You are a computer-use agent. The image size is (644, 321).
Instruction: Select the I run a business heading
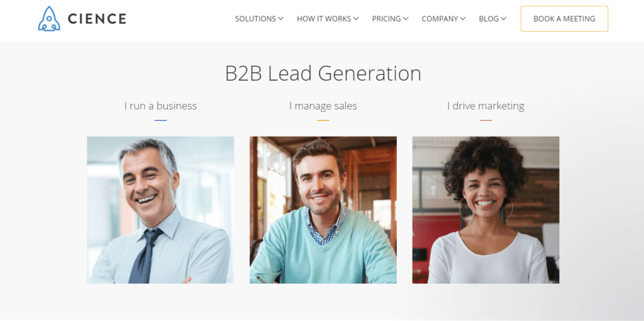[160, 106]
